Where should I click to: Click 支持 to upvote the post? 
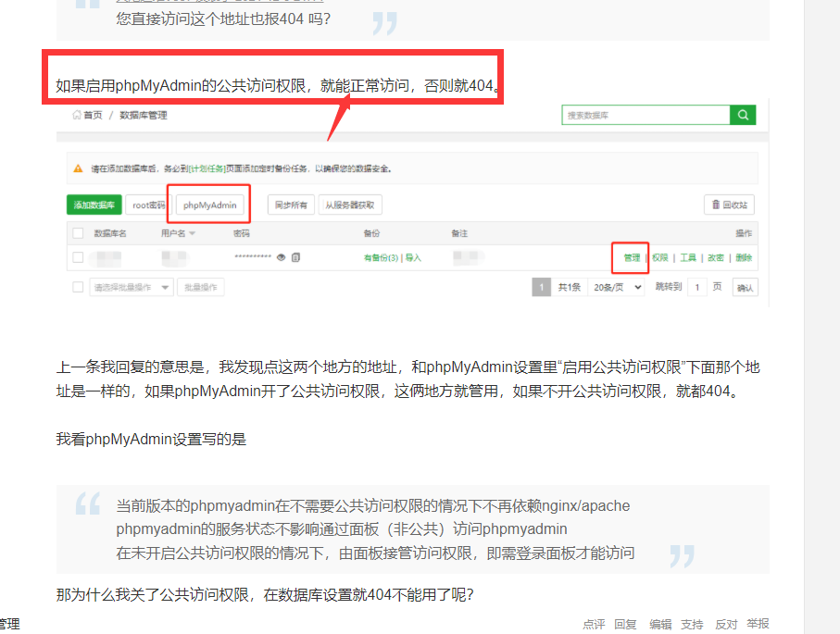tap(692, 625)
